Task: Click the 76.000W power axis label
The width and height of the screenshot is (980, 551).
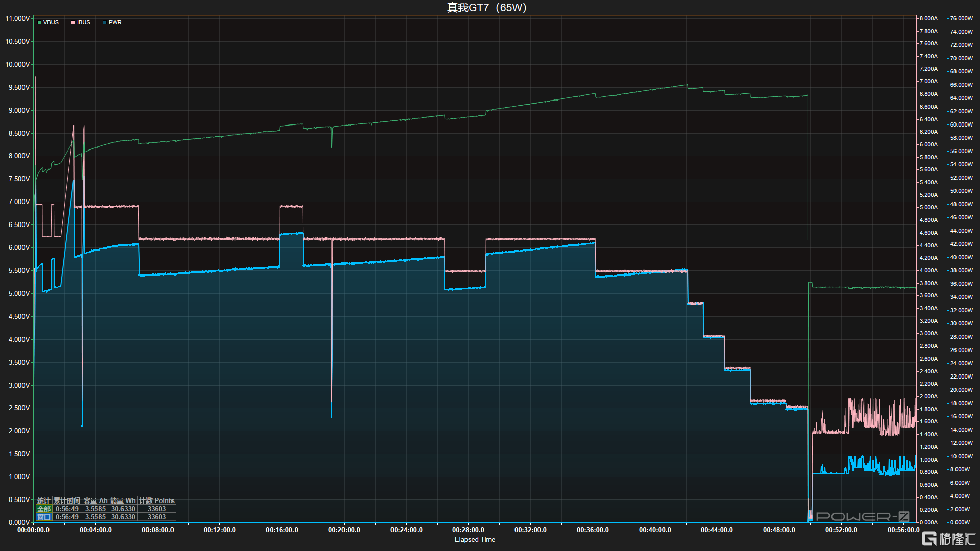Action: click(x=962, y=18)
